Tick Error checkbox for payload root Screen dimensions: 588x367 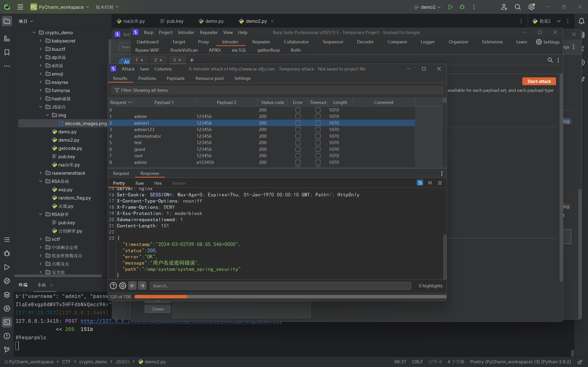point(298,156)
